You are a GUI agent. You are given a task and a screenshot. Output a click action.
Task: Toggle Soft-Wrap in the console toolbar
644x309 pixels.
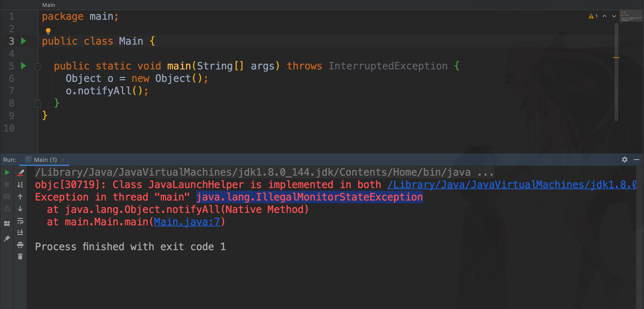point(20,221)
